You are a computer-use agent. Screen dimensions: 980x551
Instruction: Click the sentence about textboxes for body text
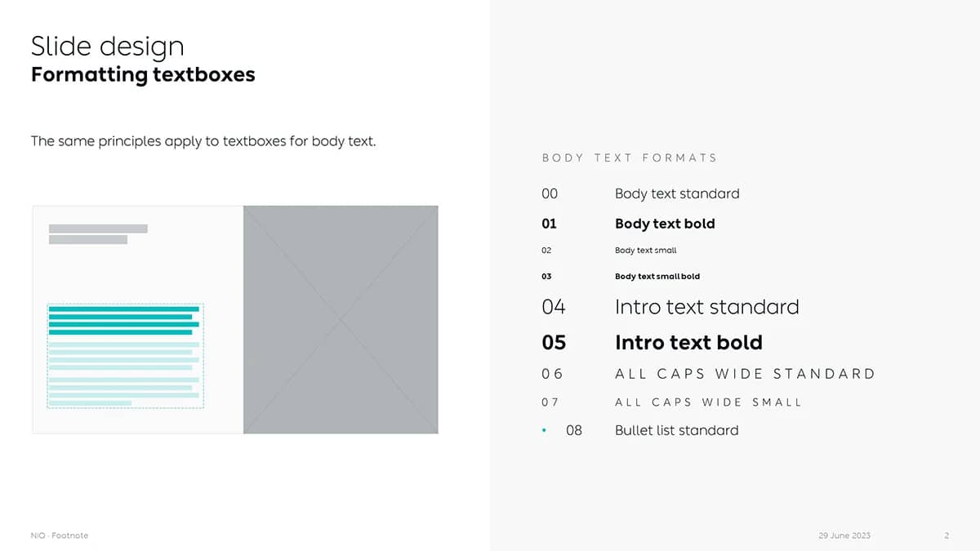pos(203,141)
